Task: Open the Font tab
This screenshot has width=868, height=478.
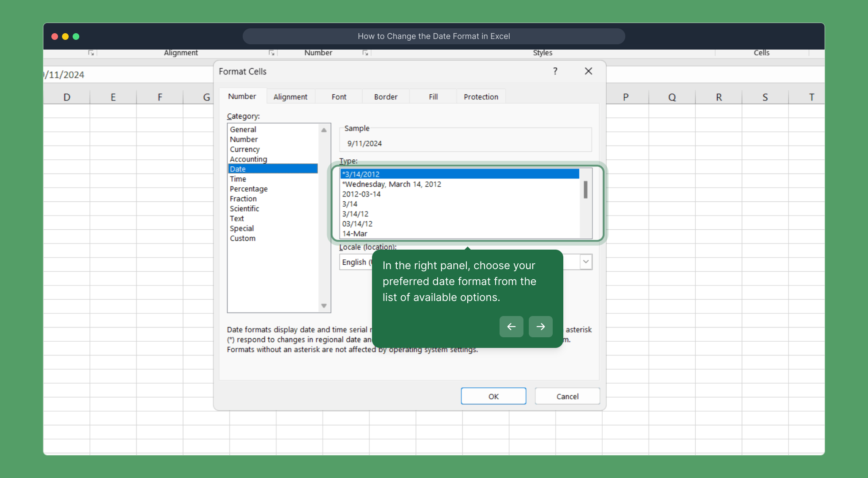Action: coord(339,96)
